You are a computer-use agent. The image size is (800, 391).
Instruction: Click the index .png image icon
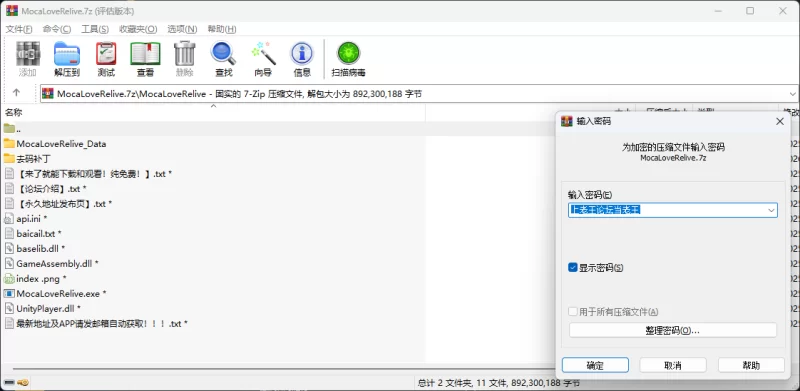[9, 279]
